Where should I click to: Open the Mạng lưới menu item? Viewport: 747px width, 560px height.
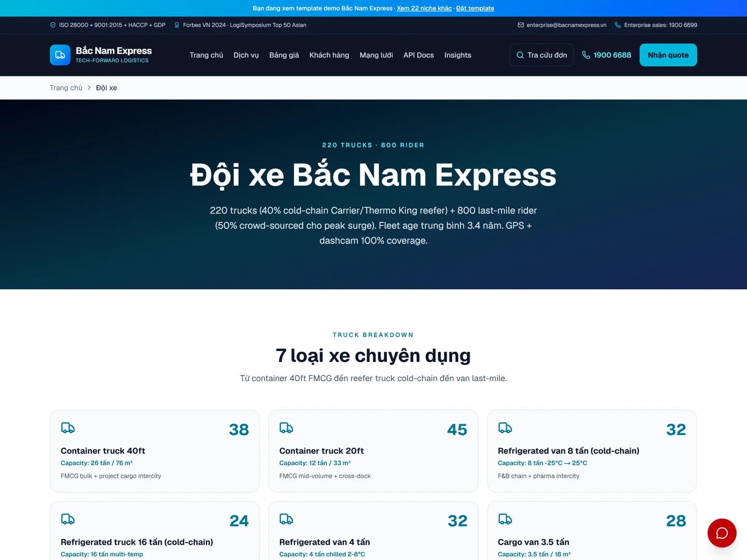tap(376, 55)
